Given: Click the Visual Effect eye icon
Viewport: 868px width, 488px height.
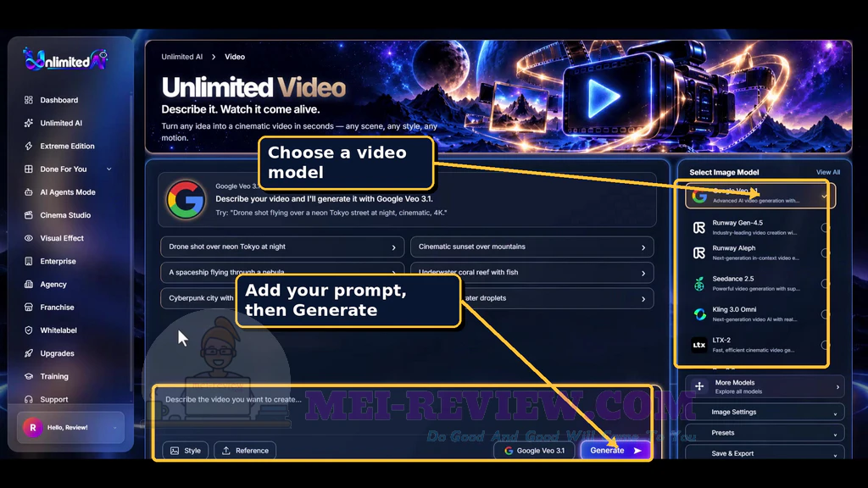Looking at the screenshot, I should (x=29, y=238).
